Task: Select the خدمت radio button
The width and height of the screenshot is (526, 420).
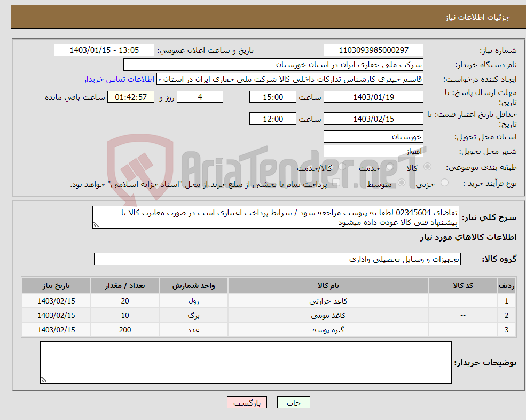Action: point(389,167)
